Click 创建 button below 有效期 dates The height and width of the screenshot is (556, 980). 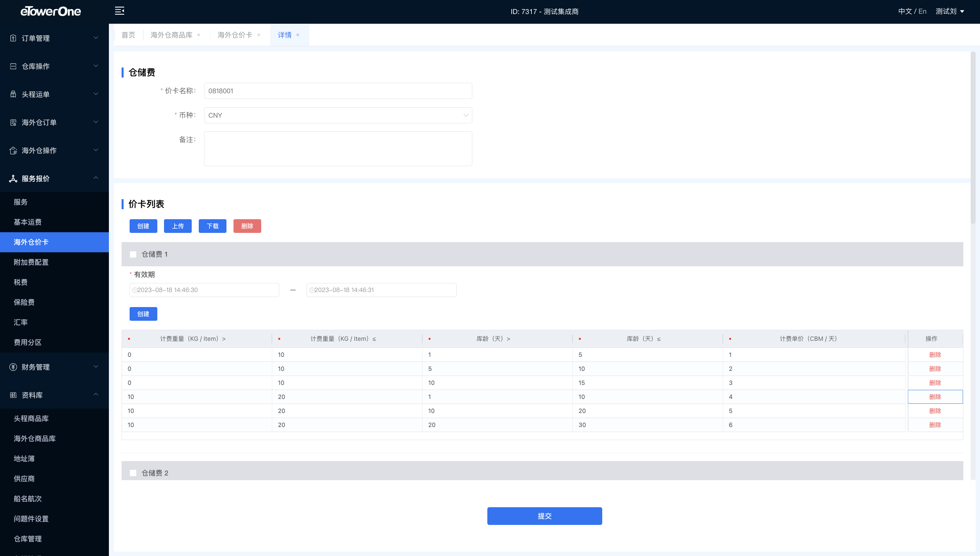(x=143, y=314)
